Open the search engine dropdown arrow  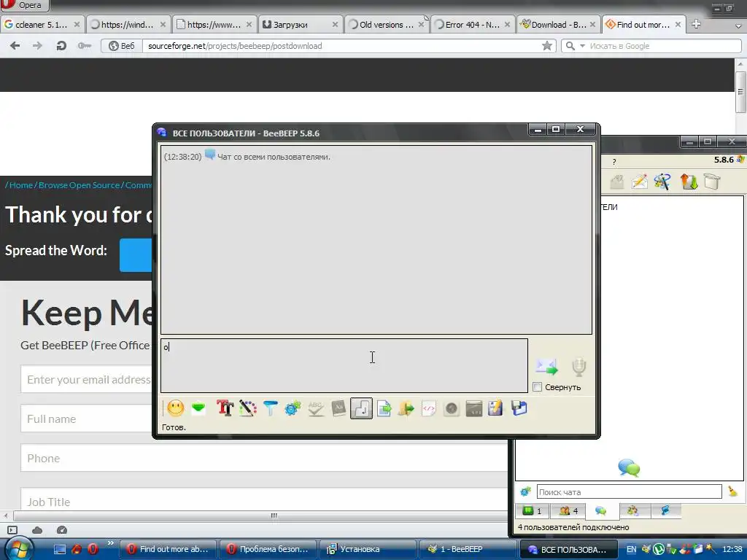pyautogui.click(x=582, y=46)
